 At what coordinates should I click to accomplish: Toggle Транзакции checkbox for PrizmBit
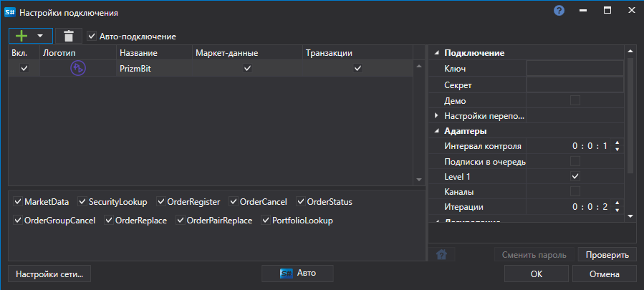(x=357, y=68)
